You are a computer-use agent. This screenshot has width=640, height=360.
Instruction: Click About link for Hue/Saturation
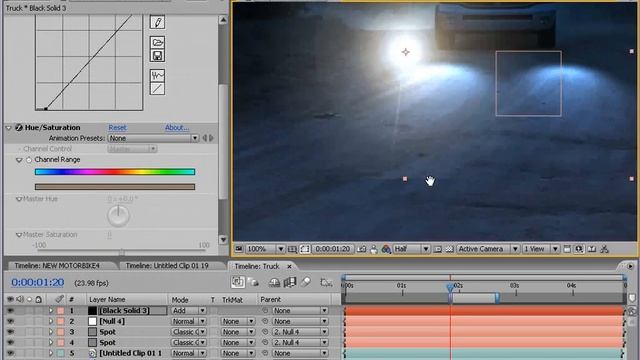click(177, 128)
